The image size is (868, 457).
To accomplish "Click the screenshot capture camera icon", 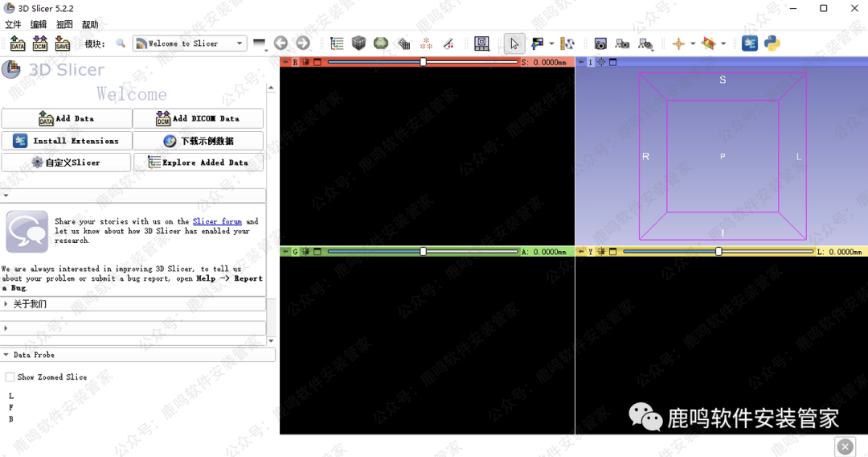I will tap(600, 44).
